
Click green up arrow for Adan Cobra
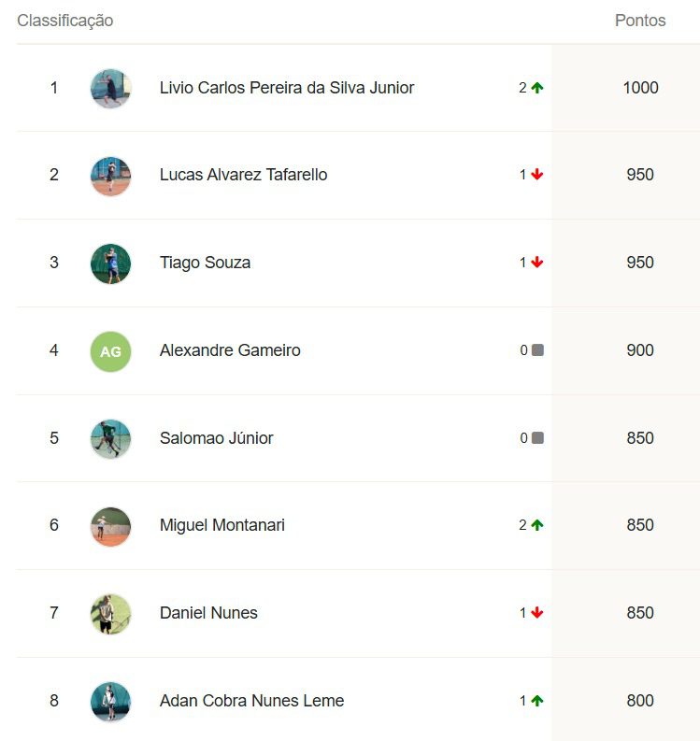[x=537, y=701]
